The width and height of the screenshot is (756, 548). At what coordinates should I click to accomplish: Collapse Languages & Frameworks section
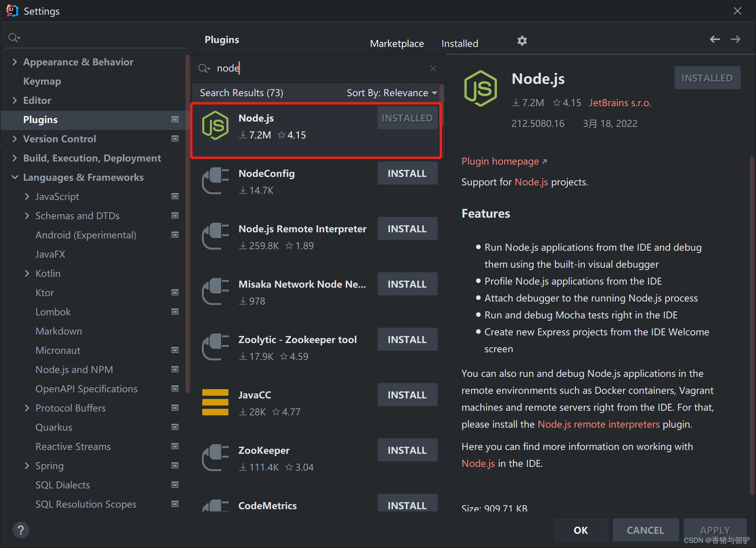15,177
